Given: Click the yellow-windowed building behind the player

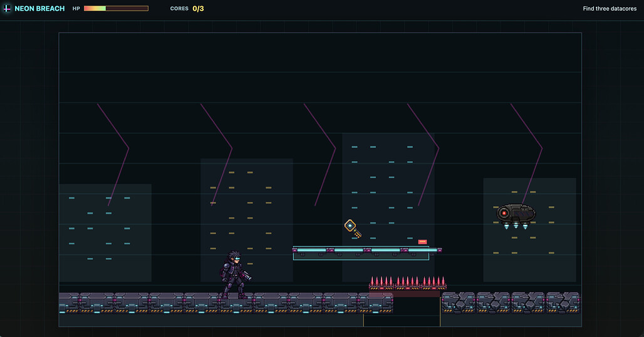Looking at the screenshot, I should click(x=246, y=220).
